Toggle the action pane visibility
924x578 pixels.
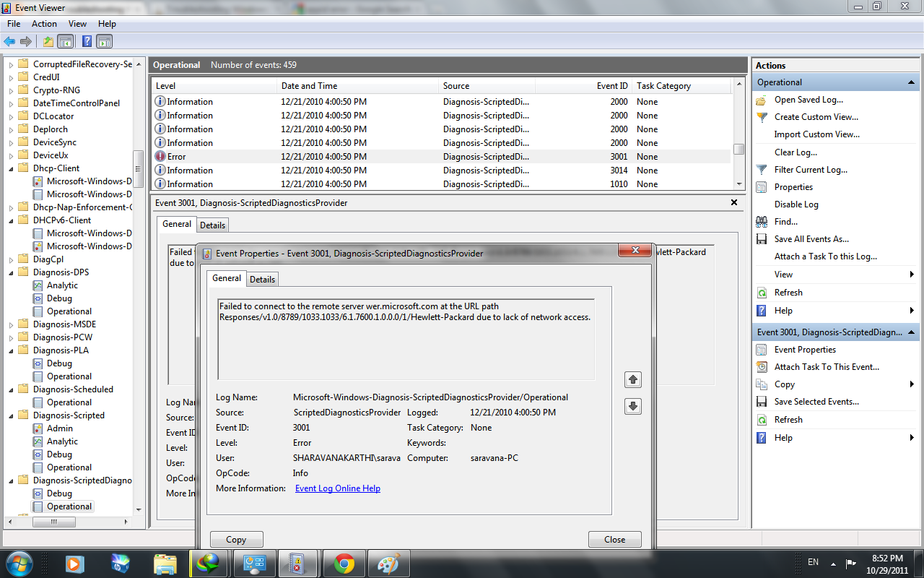point(103,41)
